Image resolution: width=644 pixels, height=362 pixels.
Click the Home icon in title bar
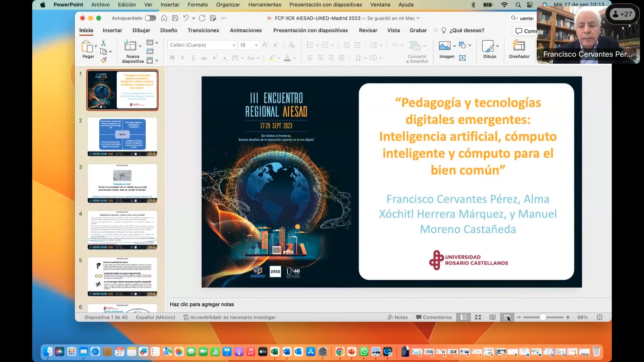[x=164, y=18]
